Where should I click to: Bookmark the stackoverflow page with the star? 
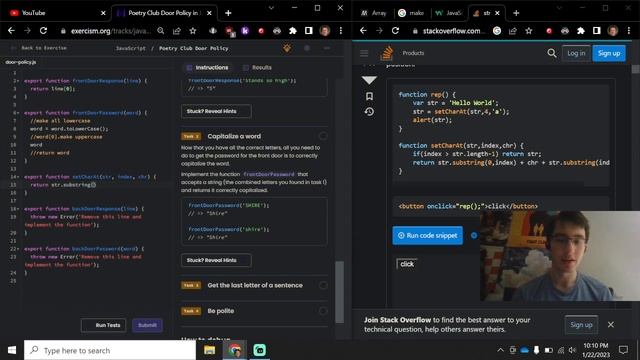[x=529, y=31]
